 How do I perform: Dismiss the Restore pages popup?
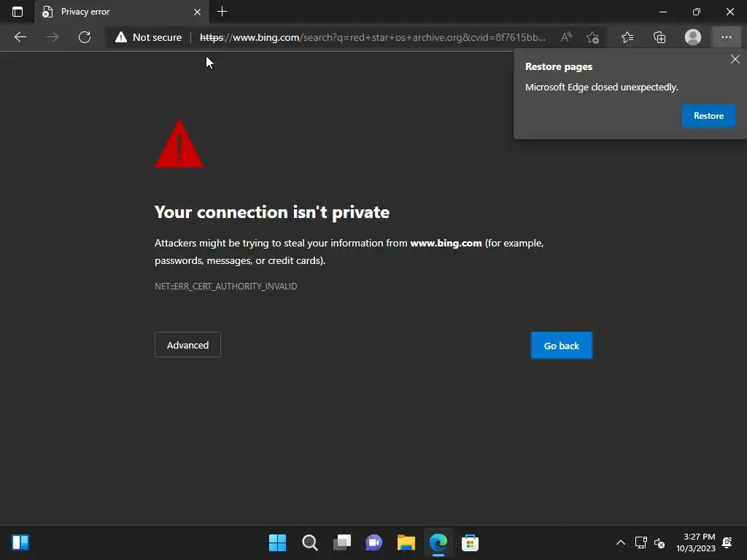pyautogui.click(x=735, y=59)
